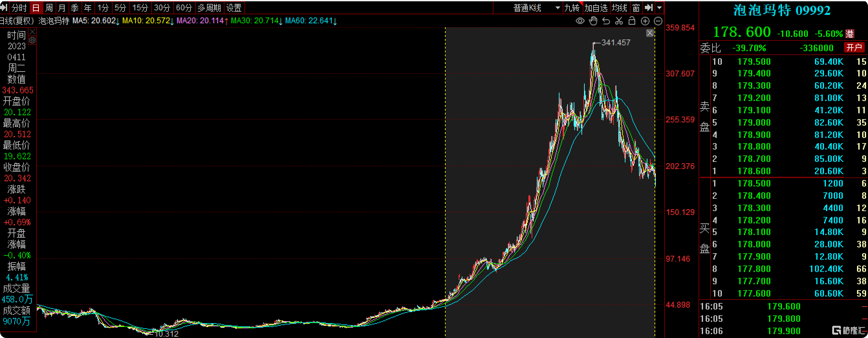Image resolution: width=868 pixels, height=338 pixels.
Task: Click the MA60: 22.641 indicator label
Action: point(311,21)
